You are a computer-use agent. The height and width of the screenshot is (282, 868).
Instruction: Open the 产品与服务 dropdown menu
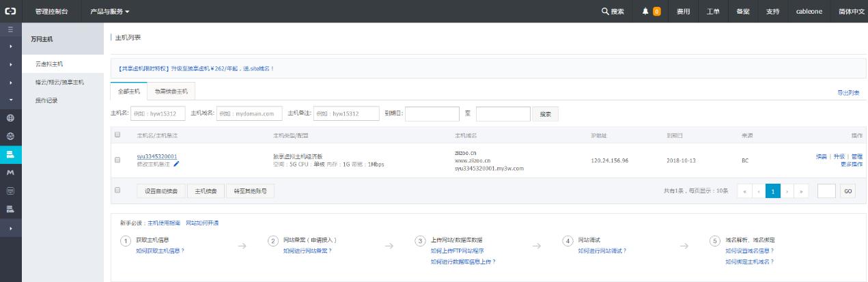[x=109, y=12]
